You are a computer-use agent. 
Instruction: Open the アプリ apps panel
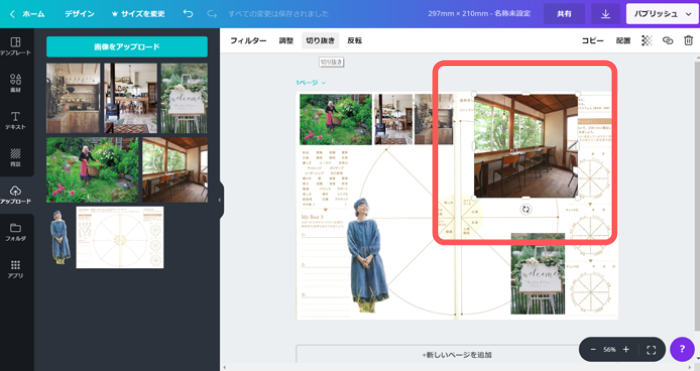(x=15, y=269)
